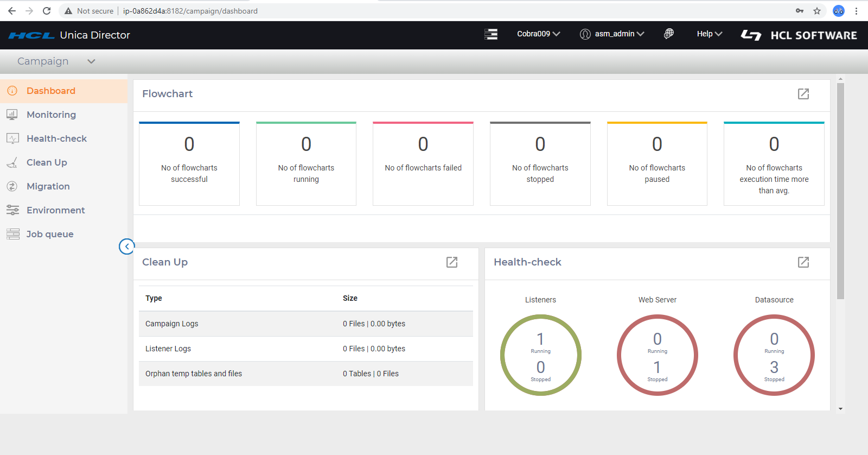
Task: Click the flowcharts running tile
Action: point(306,163)
